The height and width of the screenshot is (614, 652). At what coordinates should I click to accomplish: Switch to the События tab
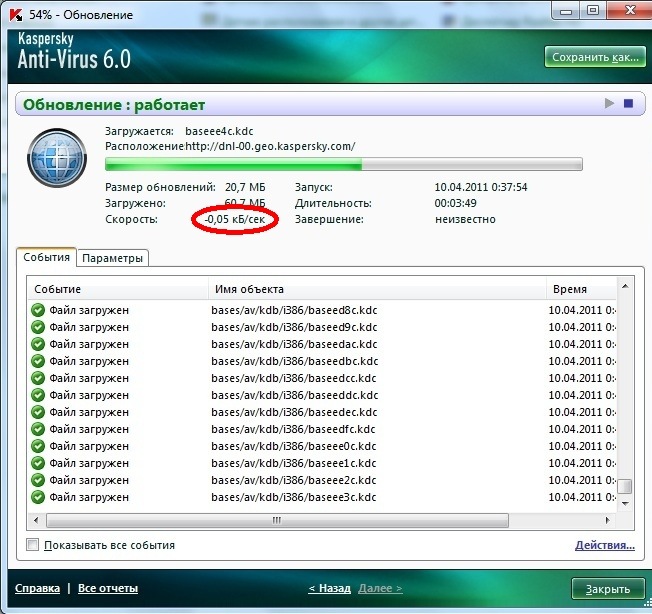46,257
